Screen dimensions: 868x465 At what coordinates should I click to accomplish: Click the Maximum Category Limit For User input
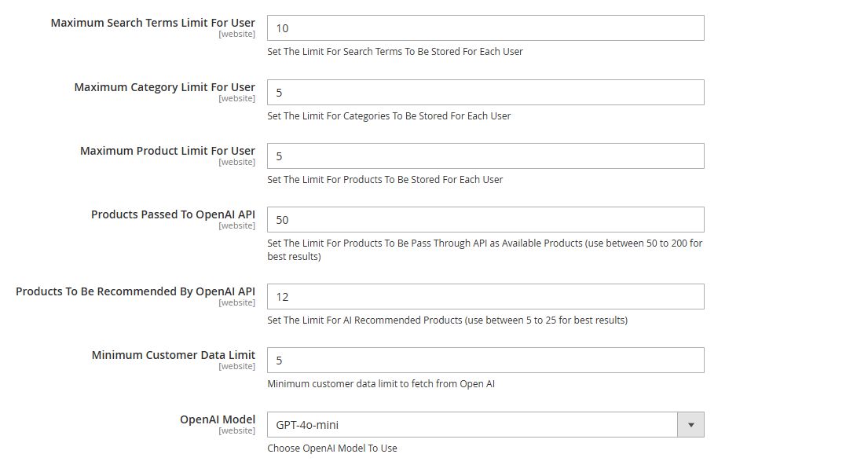click(x=485, y=92)
